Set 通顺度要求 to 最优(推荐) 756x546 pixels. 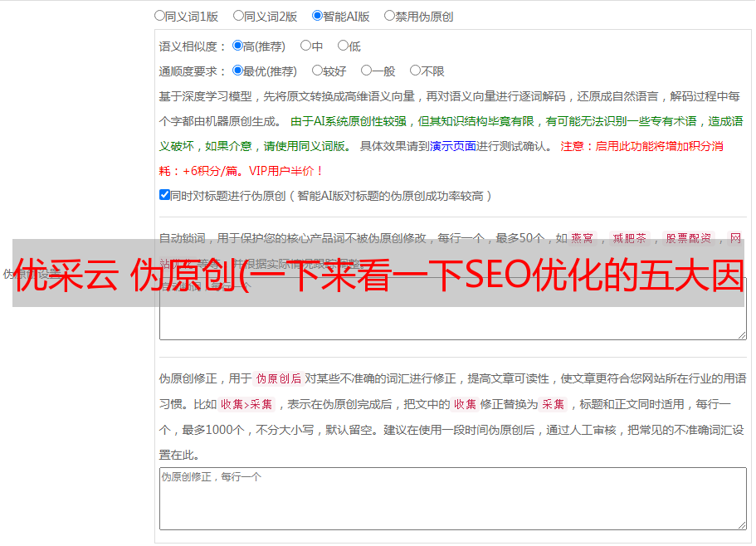tap(237, 71)
